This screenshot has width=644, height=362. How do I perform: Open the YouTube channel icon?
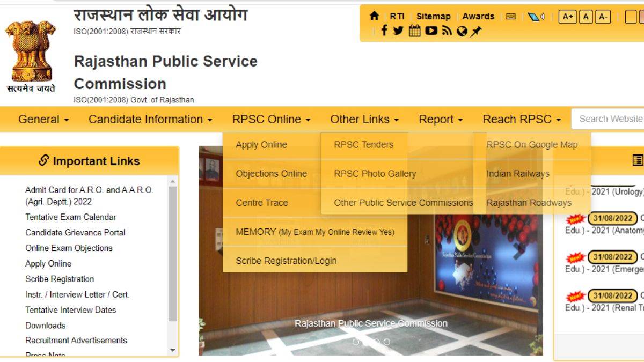coord(430,31)
